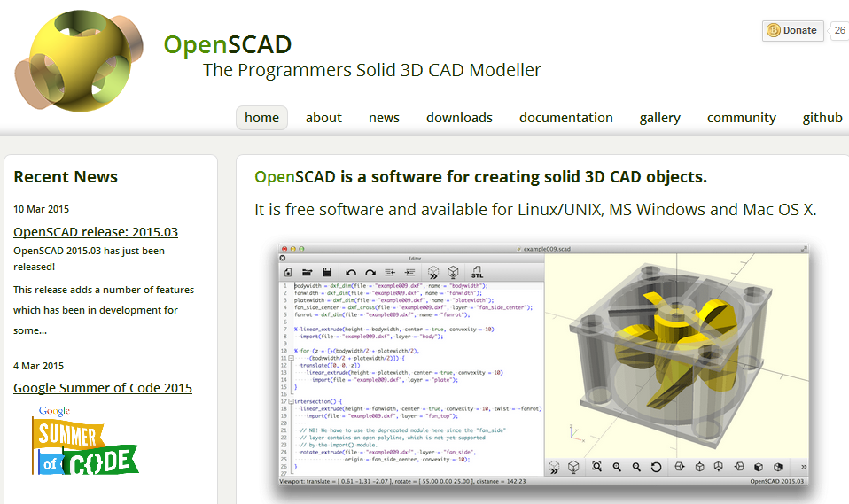
Task: Open the home navigation tab
Action: (261, 118)
